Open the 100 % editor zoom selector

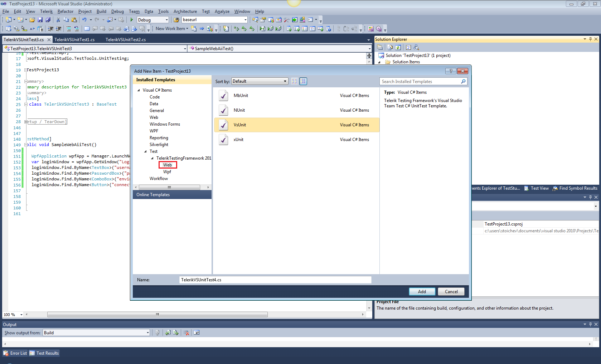click(x=13, y=315)
